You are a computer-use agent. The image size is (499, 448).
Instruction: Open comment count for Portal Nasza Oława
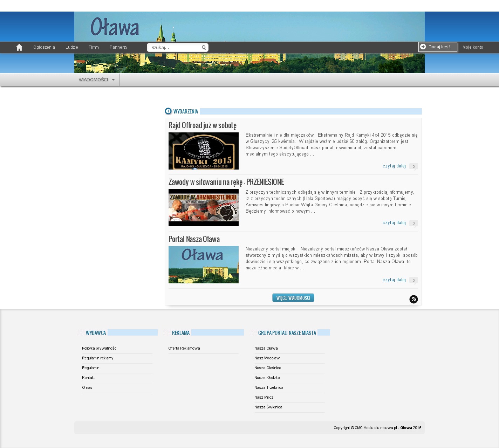click(x=413, y=280)
